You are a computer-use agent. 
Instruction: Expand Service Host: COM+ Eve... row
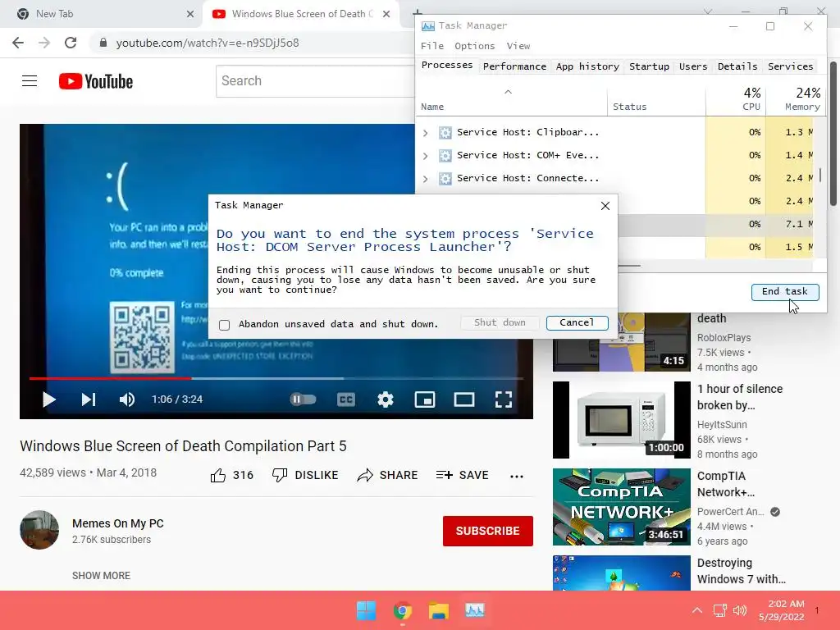coord(426,155)
